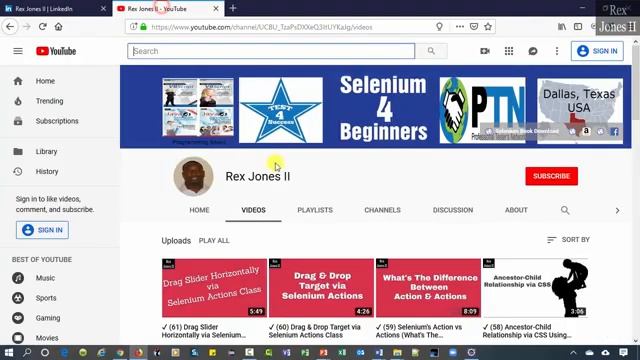640x360 pixels.
Task: Select the VIDEOS tab
Action: (253, 210)
